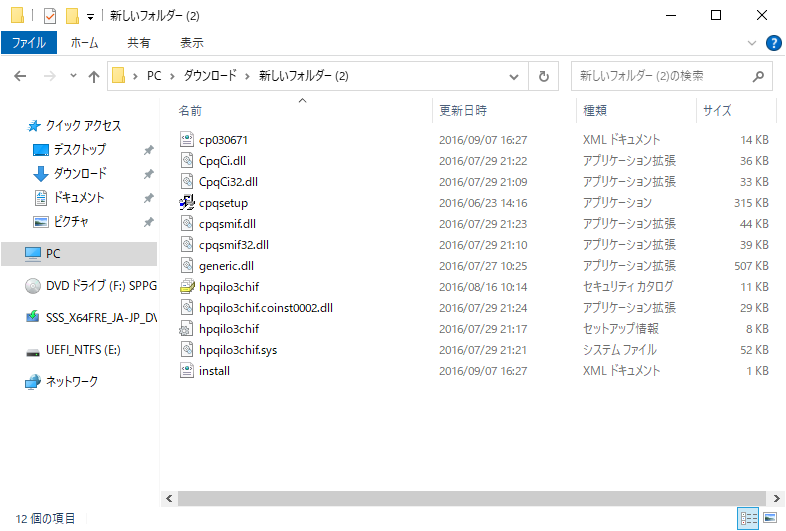Open the ファイル menu tab

pyautogui.click(x=29, y=43)
